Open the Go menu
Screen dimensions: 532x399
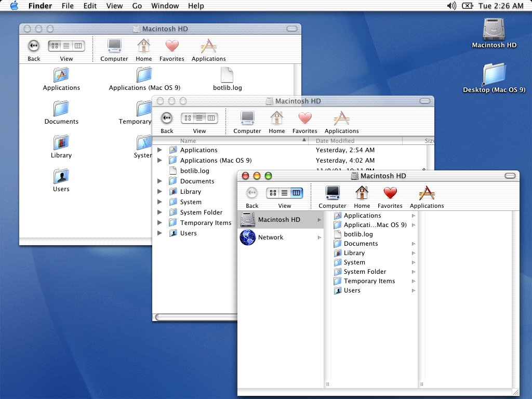pos(137,6)
